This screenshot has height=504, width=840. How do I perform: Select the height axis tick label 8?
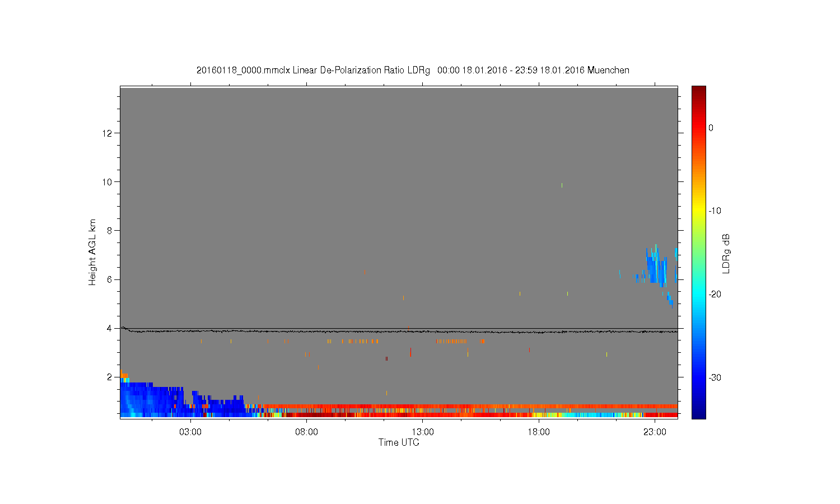pyautogui.click(x=110, y=231)
